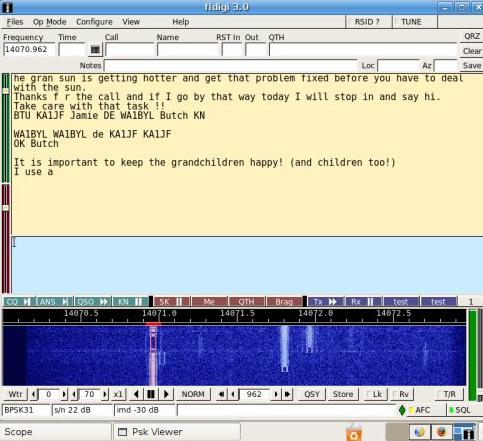Viewport: 483px width, 441px height.
Task: Step waterfall view left with arrow
Action: [x=136, y=394]
